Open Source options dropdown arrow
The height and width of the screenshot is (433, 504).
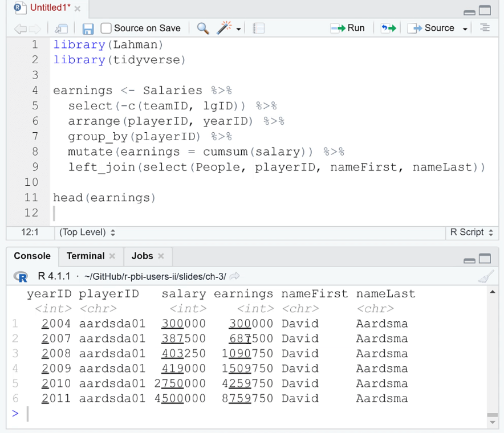(x=465, y=29)
